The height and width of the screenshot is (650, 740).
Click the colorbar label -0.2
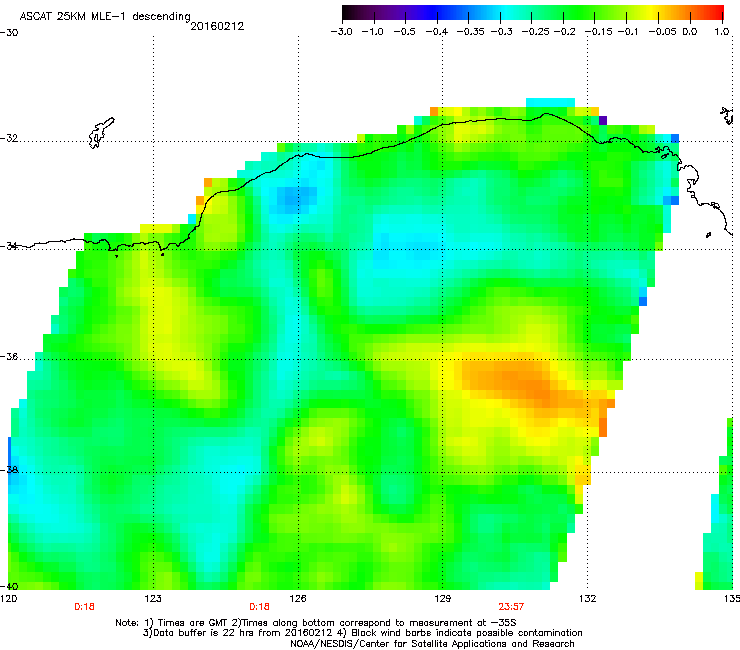click(564, 32)
